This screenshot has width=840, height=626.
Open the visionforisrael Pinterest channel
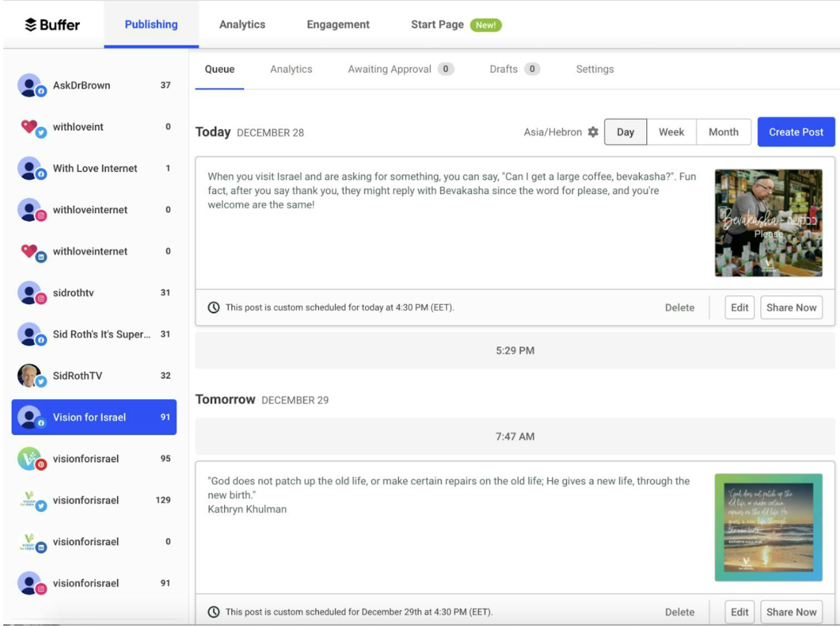click(31, 459)
